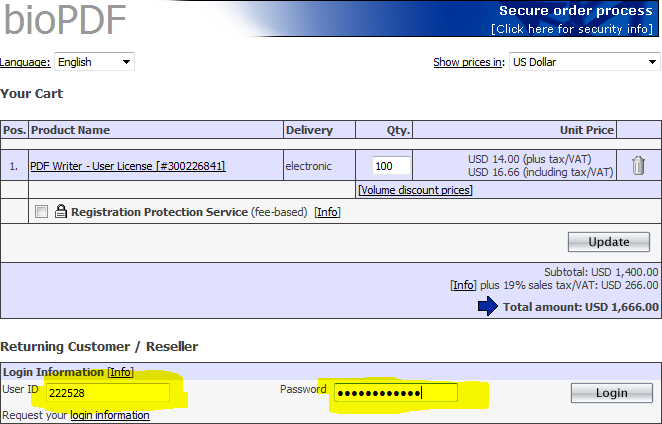The image size is (662, 424).
Task: Click the USD 14.00 (plus tax/VAT) price
Action: 529,159
